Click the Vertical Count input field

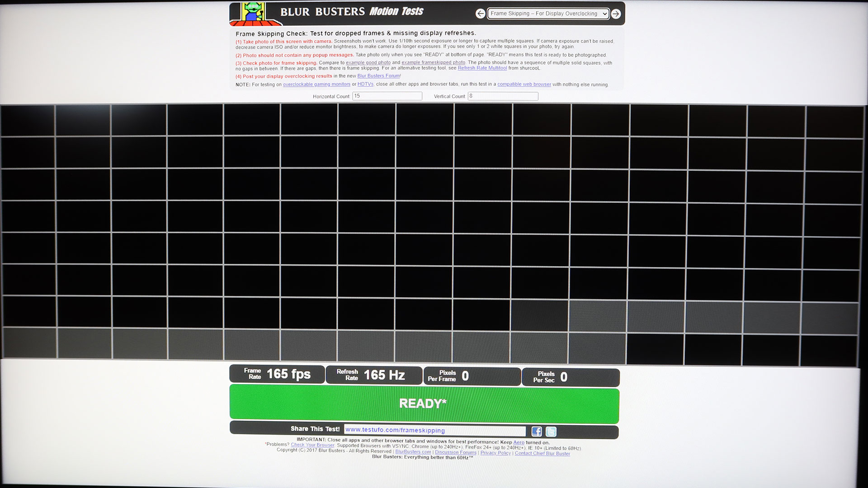pos(503,96)
